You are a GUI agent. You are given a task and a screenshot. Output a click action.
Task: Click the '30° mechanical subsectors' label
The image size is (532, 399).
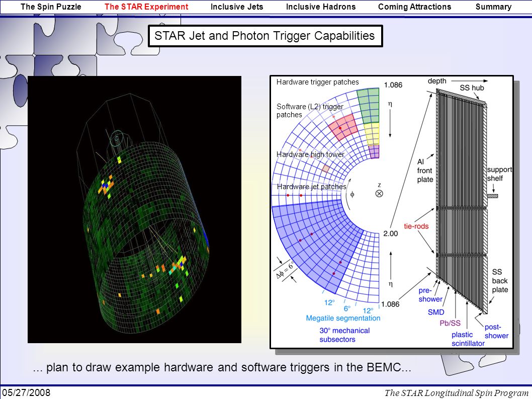point(344,335)
